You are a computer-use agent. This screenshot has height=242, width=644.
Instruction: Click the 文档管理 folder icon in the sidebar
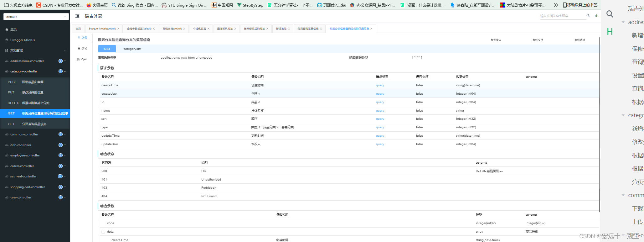[x=7, y=50]
